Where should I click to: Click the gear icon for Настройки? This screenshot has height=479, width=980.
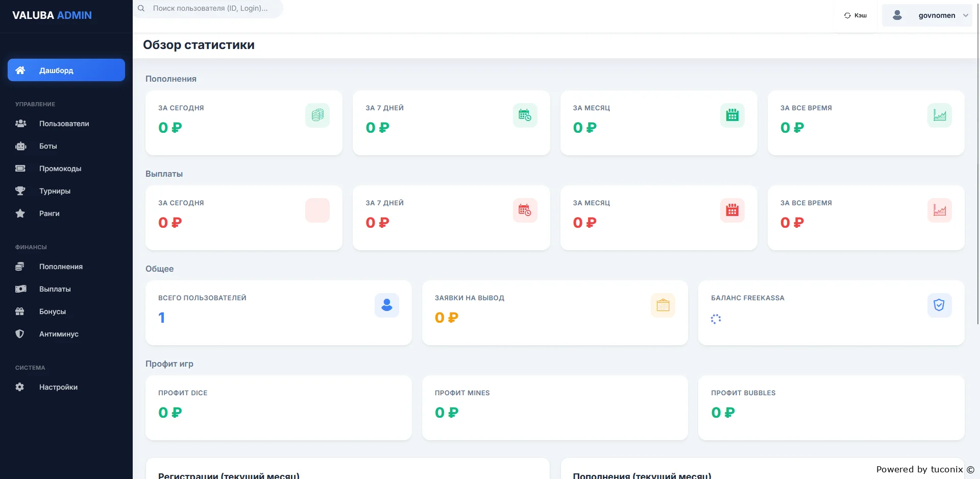point(20,387)
